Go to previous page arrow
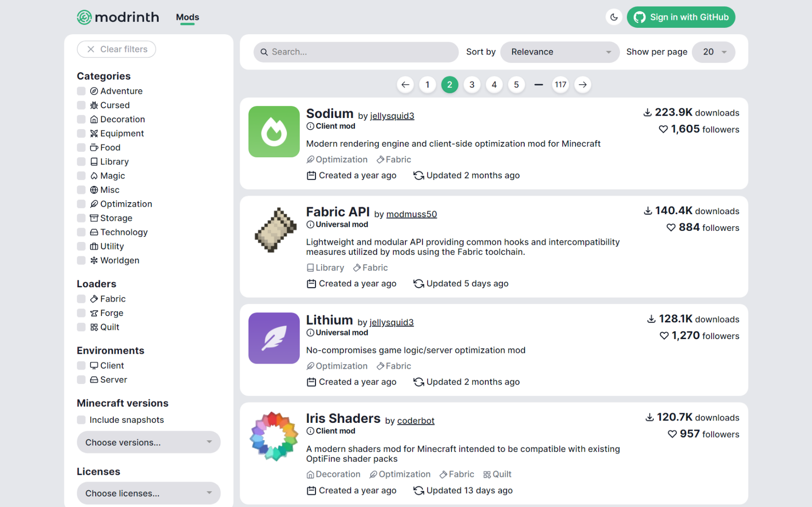This screenshot has height=507, width=812. [x=405, y=85]
